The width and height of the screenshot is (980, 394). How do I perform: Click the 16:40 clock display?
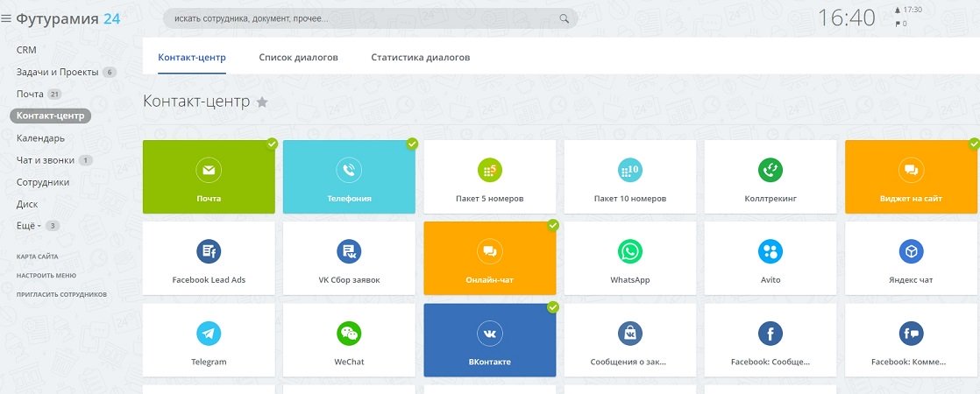(846, 18)
